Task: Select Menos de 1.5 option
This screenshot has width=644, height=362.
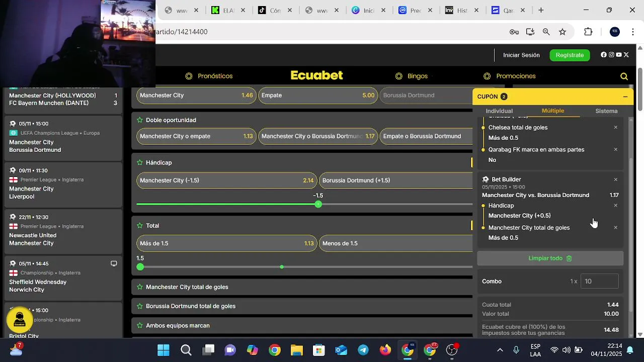Action: (x=396, y=243)
